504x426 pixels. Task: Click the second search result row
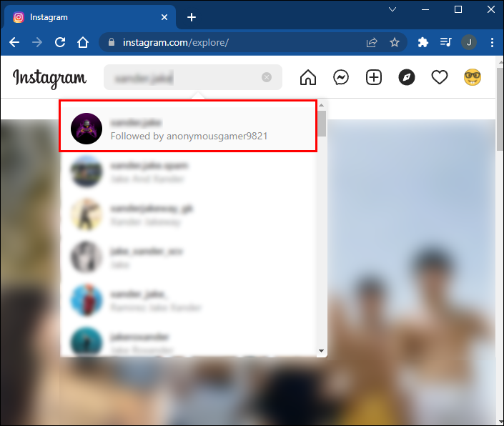point(188,172)
